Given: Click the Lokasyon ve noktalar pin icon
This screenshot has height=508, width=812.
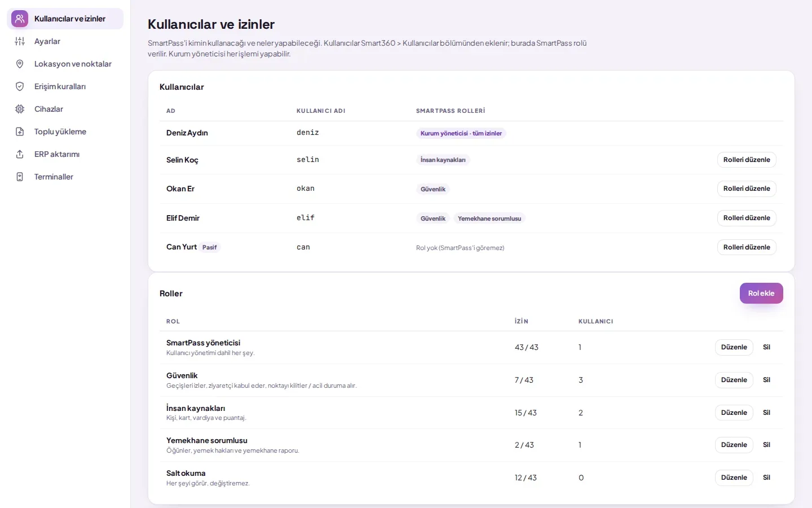Looking at the screenshot, I should (20, 64).
